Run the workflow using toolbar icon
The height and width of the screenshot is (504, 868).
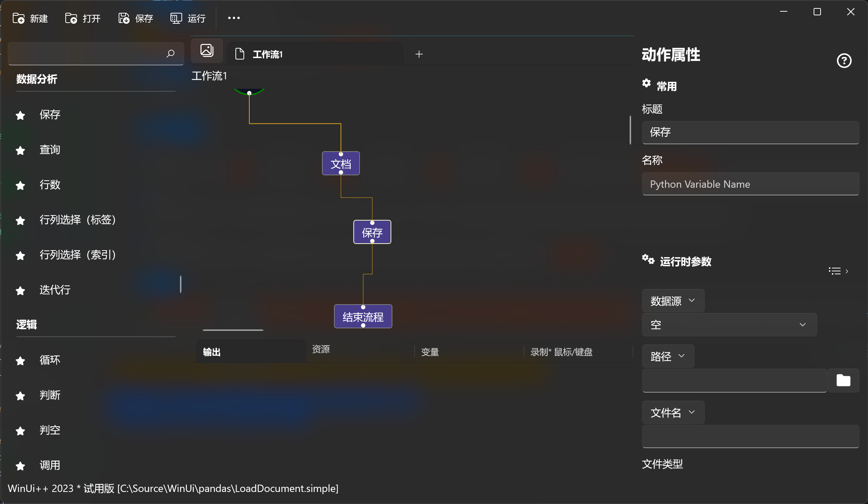pos(176,18)
